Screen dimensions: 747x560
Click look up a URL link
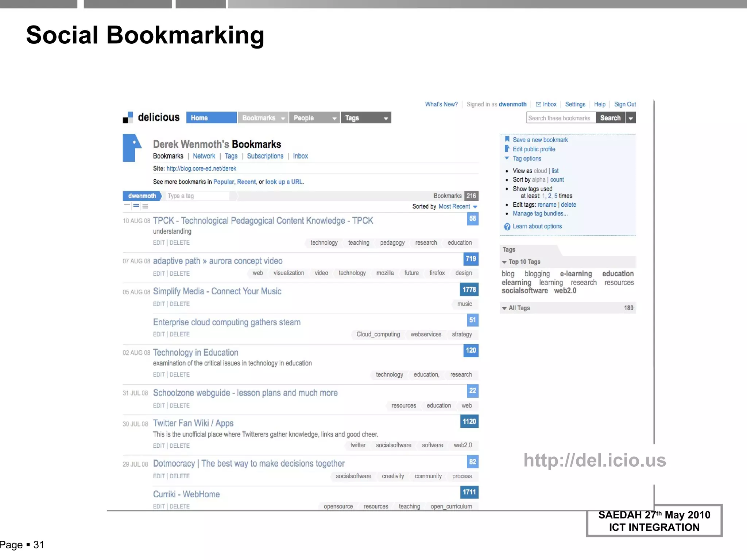point(284,182)
